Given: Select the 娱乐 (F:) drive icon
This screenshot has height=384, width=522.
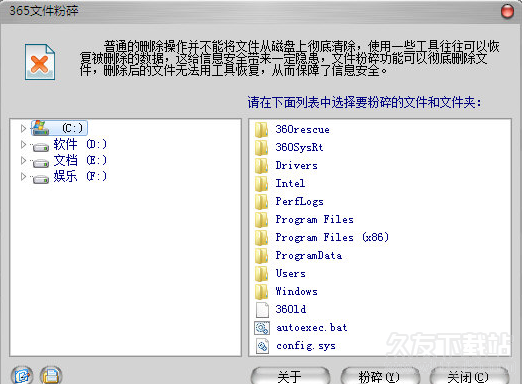Looking at the screenshot, I should (x=41, y=179).
